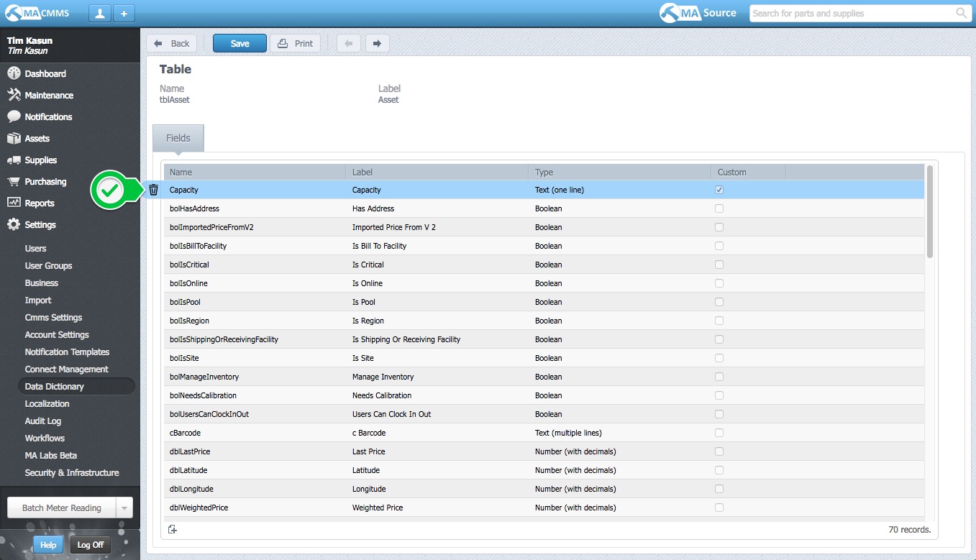Collapse Settings section in sidebar
This screenshot has width=976, height=560.
click(40, 224)
